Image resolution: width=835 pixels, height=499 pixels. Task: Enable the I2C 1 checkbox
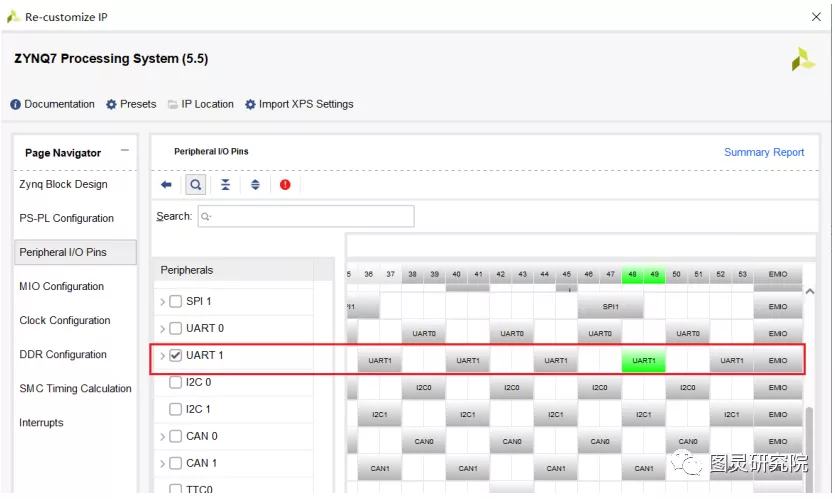click(x=176, y=410)
